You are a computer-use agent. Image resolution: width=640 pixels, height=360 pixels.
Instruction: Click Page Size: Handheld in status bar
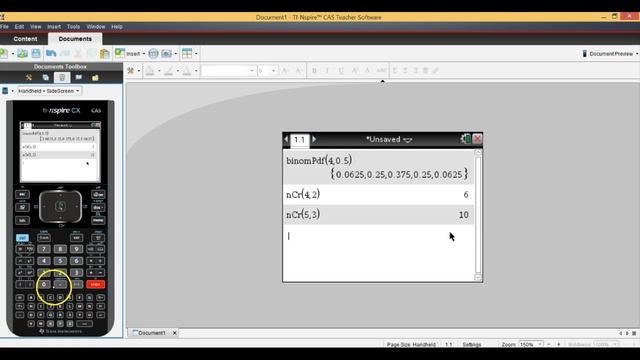click(411, 345)
